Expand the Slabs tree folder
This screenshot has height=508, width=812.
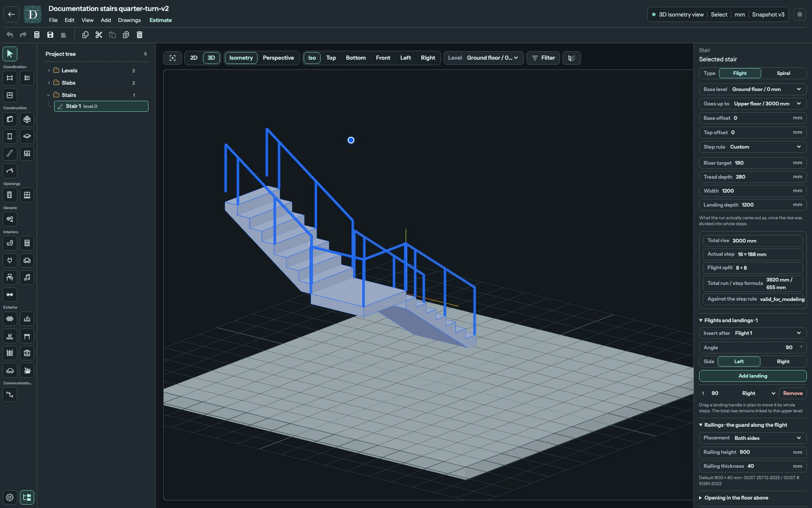[x=49, y=83]
